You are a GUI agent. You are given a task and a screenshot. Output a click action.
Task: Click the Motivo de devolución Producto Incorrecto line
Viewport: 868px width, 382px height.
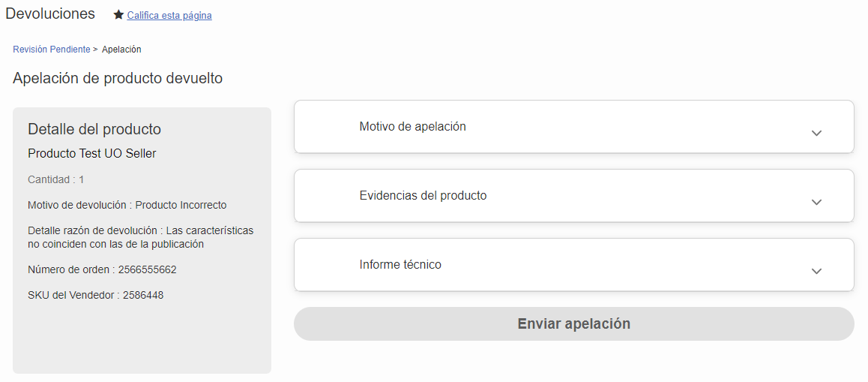pyautogui.click(x=127, y=205)
